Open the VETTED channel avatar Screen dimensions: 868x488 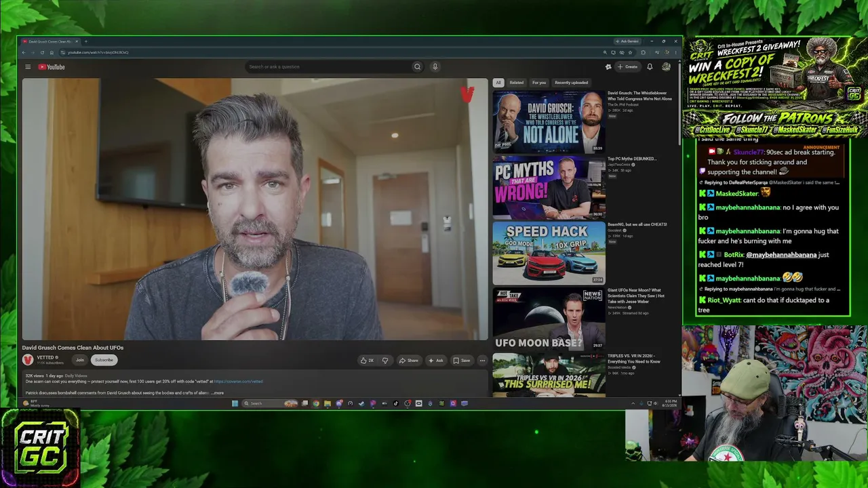[28, 360]
